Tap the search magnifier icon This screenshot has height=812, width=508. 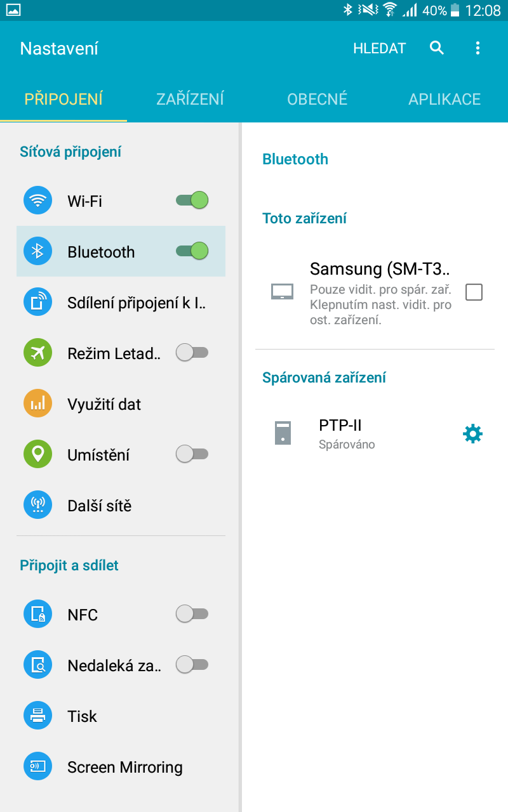[x=436, y=48]
